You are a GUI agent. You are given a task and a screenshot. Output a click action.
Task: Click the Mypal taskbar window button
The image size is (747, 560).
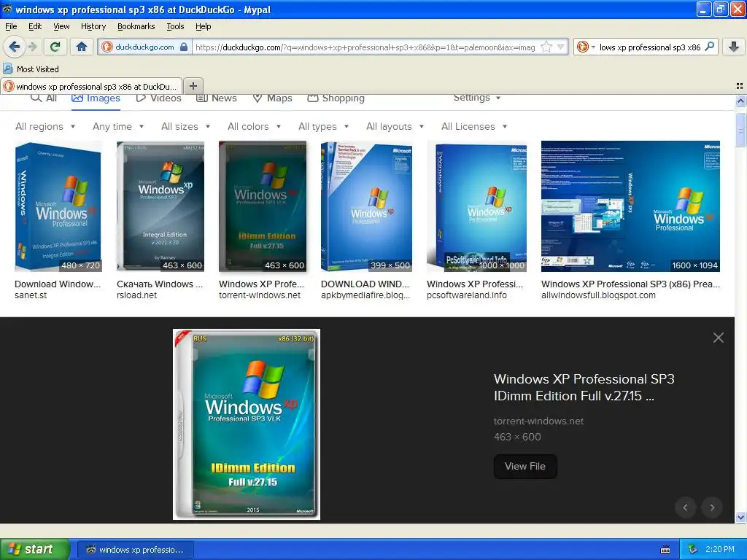point(135,550)
